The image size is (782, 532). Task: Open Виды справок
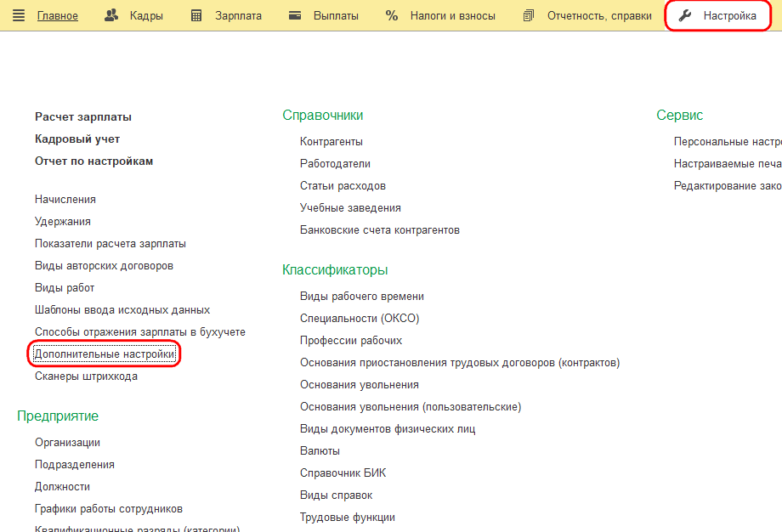click(x=336, y=495)
